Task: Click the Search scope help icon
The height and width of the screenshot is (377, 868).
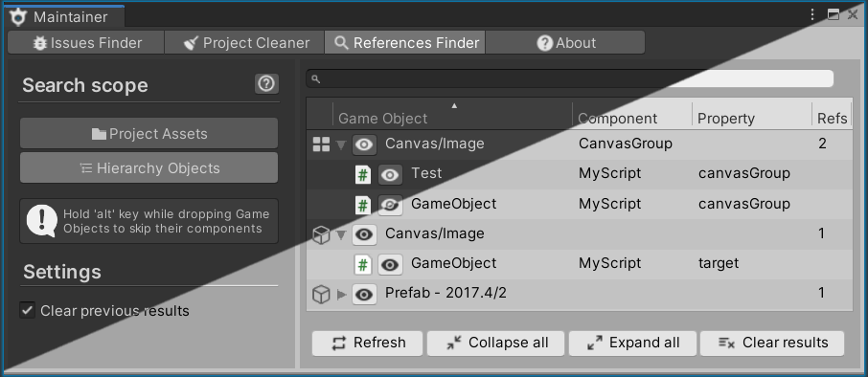Action: (267, 83)
